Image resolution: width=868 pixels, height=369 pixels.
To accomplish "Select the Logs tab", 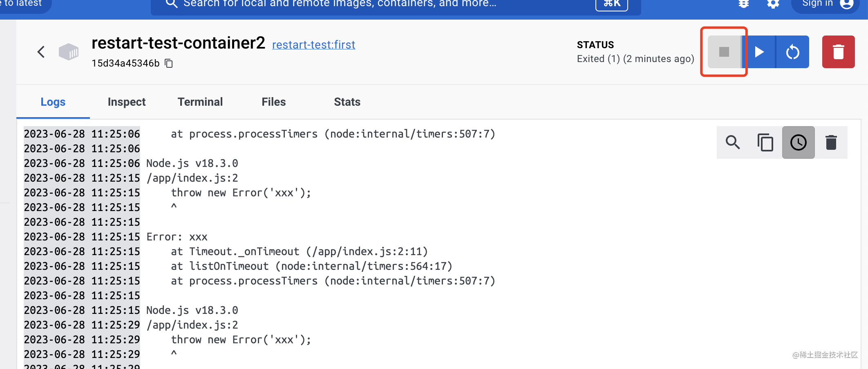I will tap(53, 102).
